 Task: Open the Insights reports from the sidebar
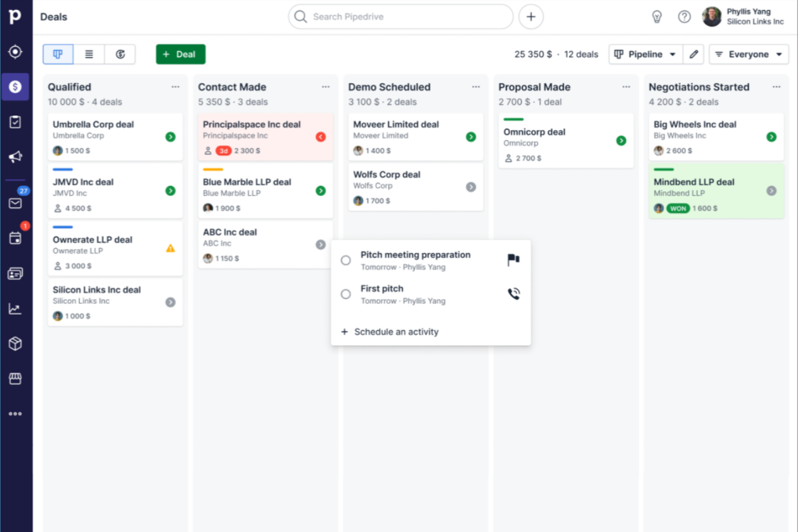click(16, 309)
